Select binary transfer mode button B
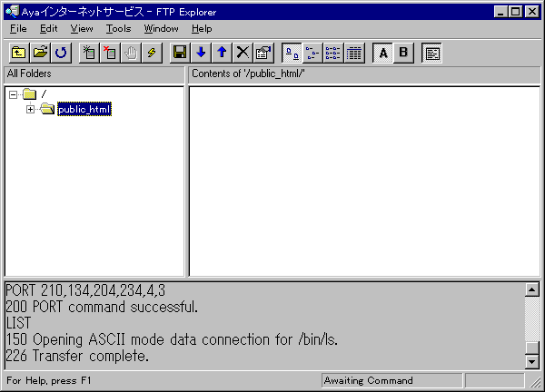Screen dimensions: 545x392 click(x=403, y=53)
